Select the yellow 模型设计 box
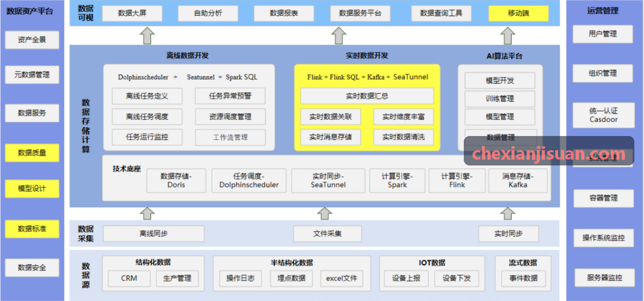 32,189
